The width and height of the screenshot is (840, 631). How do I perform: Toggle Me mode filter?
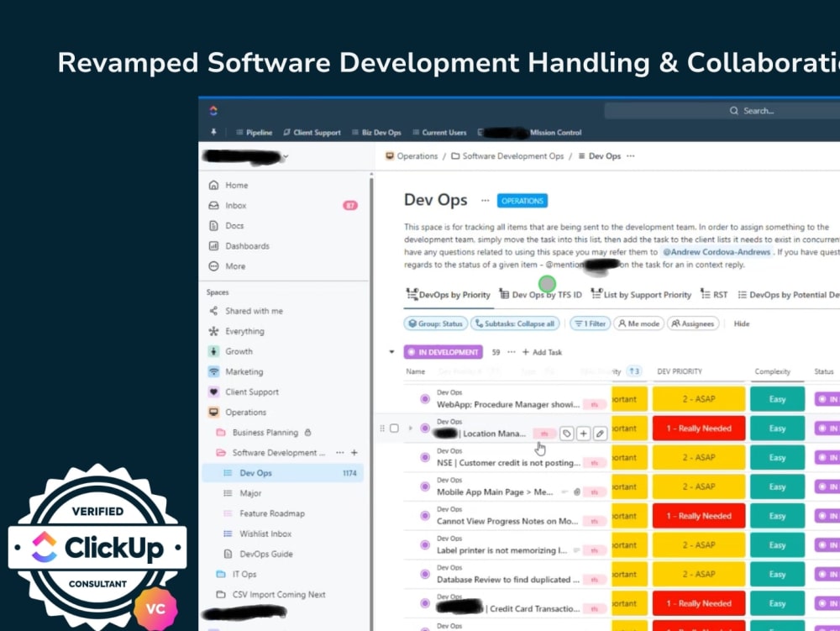tap(638, 323)
